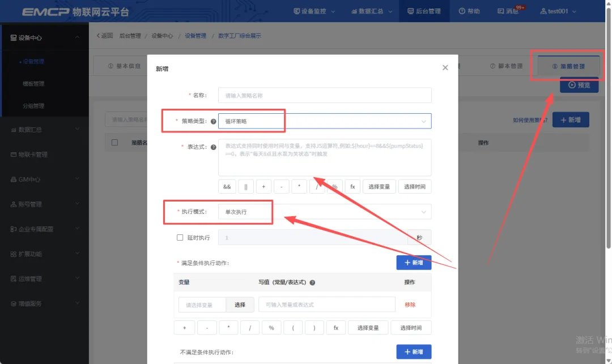Insert - operator in expression toolbar
The width and height of the screenshot is (612, 364).
click(x=282, y=187)
